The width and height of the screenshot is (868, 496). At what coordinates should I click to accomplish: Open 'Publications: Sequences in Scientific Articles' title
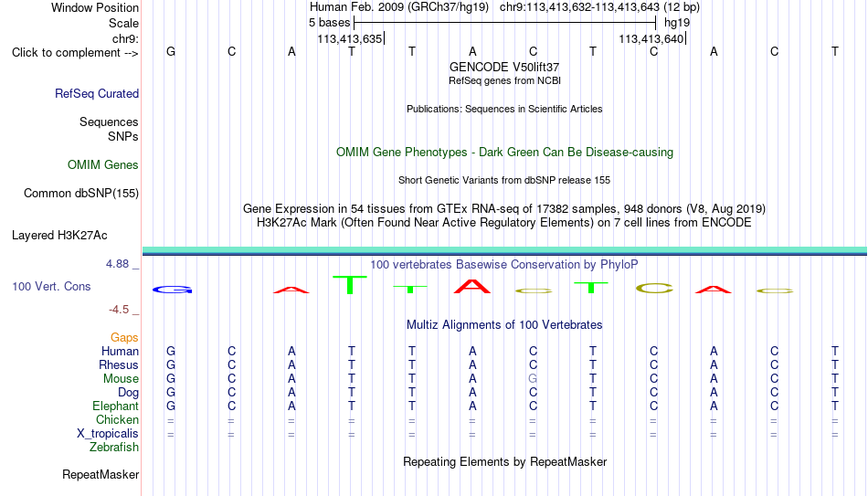pyautogui.click(x=504, y=109)
